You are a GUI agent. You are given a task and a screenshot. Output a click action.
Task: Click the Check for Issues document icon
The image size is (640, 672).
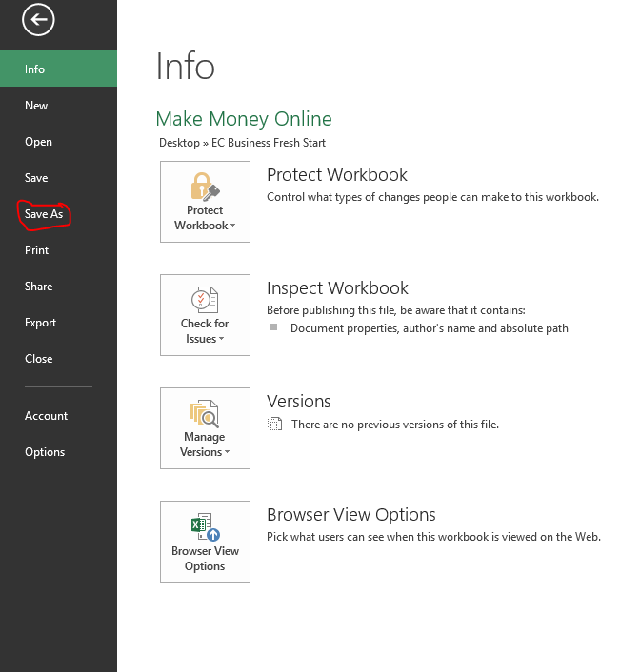(205, 300)
